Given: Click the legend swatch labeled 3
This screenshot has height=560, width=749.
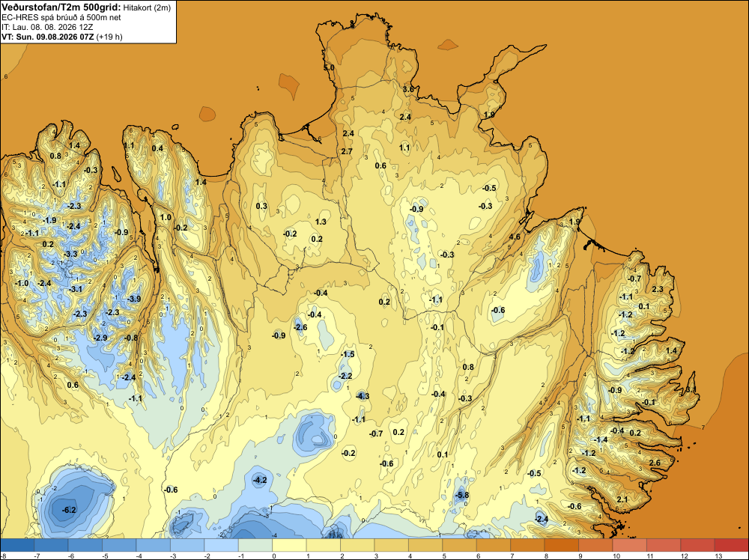Looking at the screenshot, I should point(391,545).
